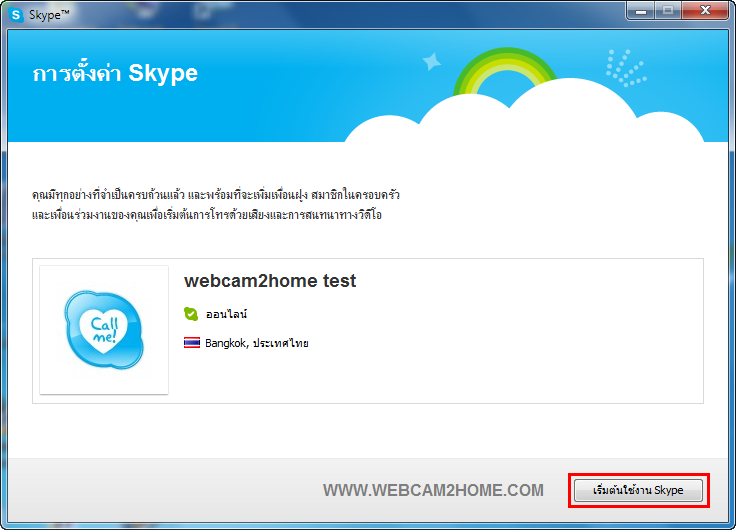Viewport: 736px width, 530px height.
Task: Click the การตั้งค่า Skype heading
Action: pos(115,74)
